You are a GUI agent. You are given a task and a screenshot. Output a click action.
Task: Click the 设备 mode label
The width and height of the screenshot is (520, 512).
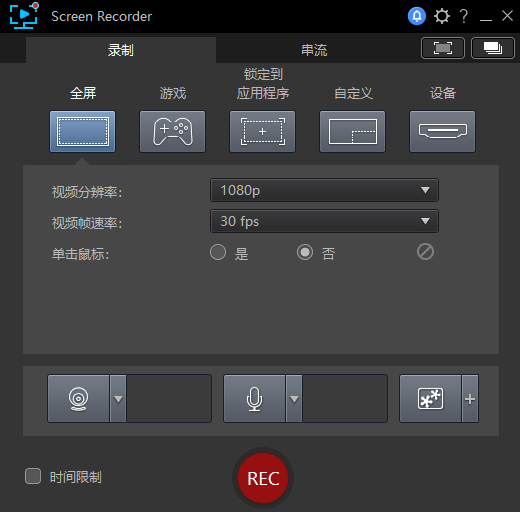[443, 93]
